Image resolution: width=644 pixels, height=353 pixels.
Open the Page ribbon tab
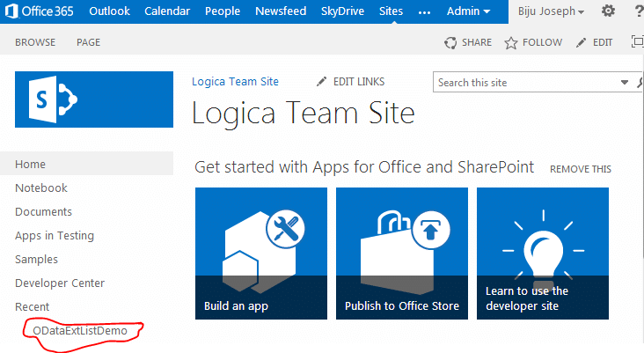88,42
